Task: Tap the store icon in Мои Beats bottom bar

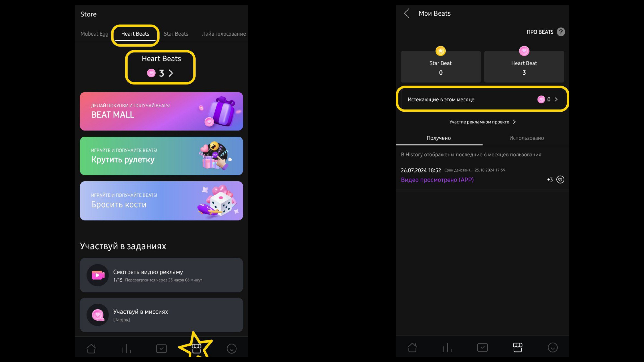Action: [517, 348]
